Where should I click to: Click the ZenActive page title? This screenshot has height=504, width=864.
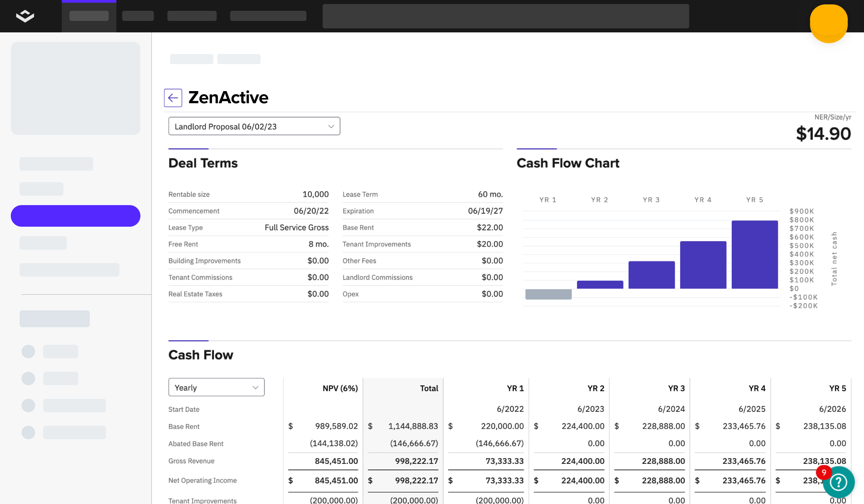click(x=228, y=97)
